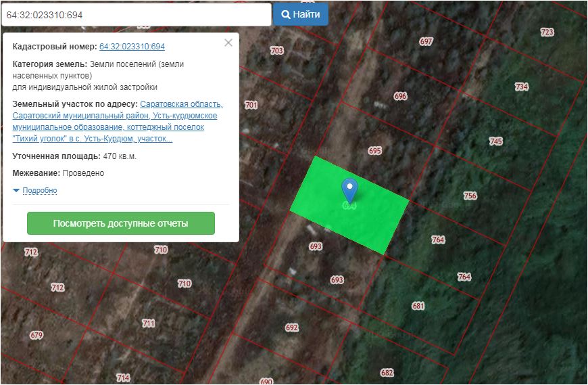Click into the cadastral number search field
Viewport: 588px width, 385px height.
tap(135, 14)
